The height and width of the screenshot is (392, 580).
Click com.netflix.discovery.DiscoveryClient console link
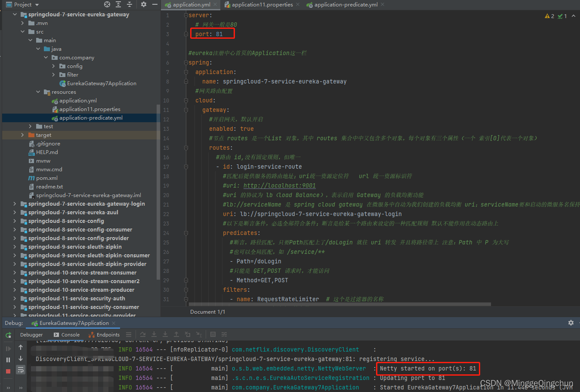pos(295,349)
